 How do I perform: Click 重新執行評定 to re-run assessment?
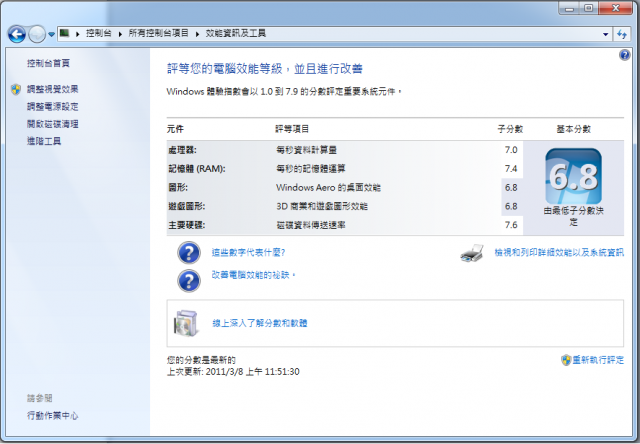(598, 360)
